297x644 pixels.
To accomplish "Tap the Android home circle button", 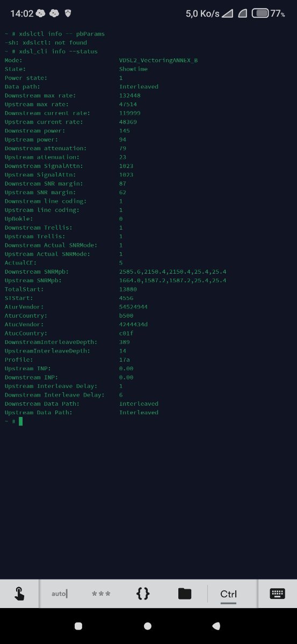I will tap(148, 626).
